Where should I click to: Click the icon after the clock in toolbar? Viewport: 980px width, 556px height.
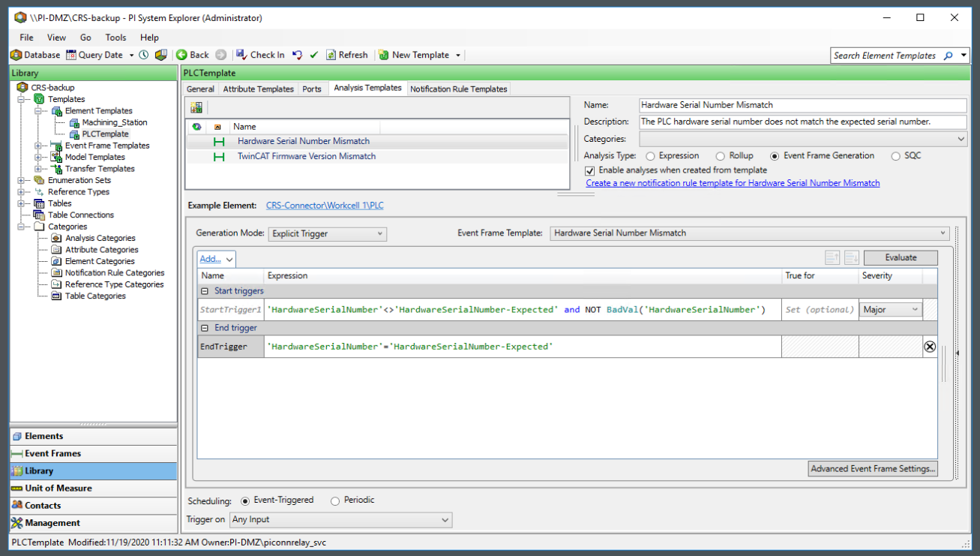160,55
